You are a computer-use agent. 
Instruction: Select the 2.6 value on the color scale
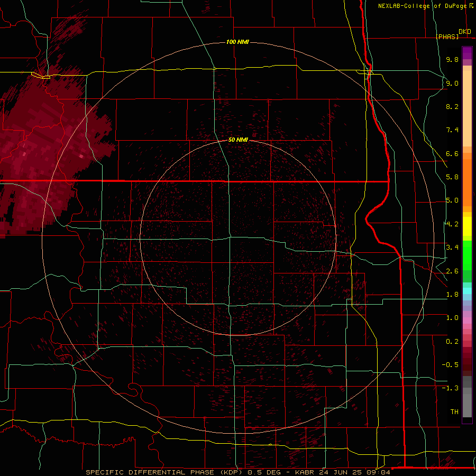[452, 271]
